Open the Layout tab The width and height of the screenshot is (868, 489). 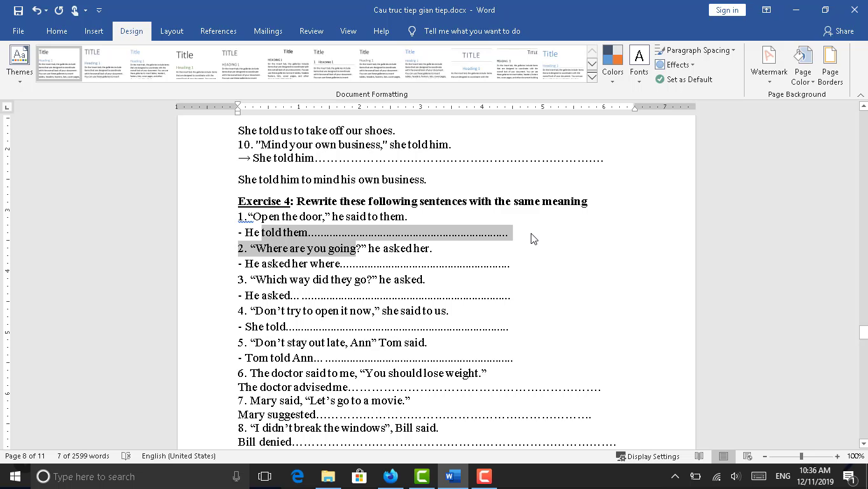click(171, 31)
